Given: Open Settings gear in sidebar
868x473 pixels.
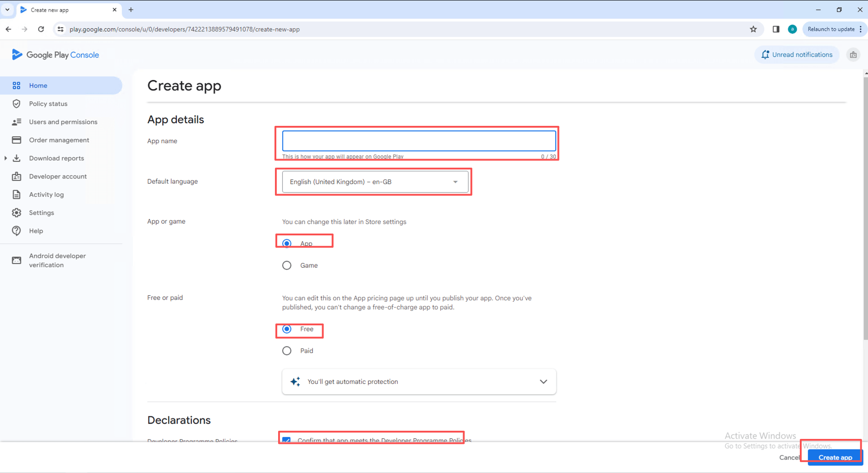Looking at the screenshot, I should click(x=16, y=213).
